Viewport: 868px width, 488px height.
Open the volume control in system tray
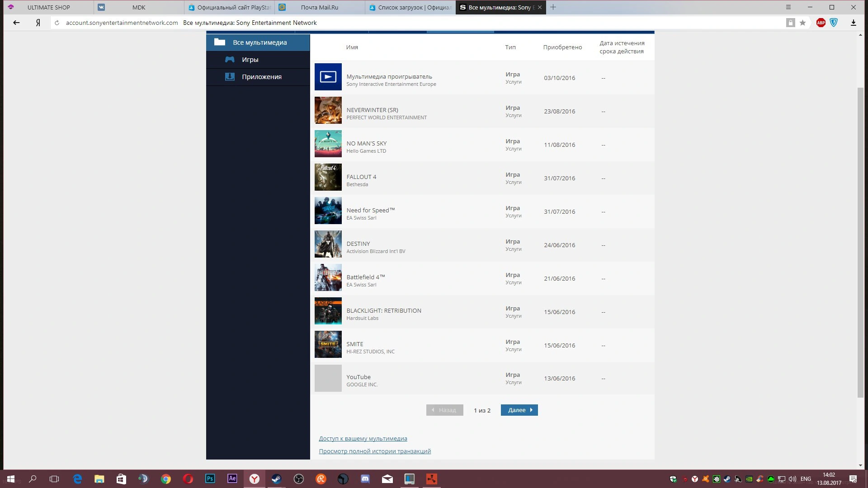[792, 479]
